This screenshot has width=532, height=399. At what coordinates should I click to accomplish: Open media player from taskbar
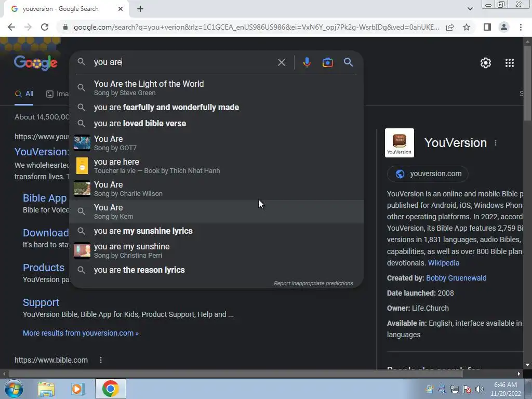pos(78,389)
